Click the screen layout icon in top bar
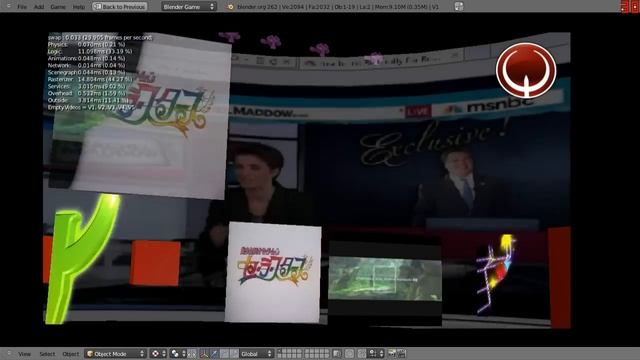Image resolution: width=640 pixels, height=360 pixels. point(459,7)
